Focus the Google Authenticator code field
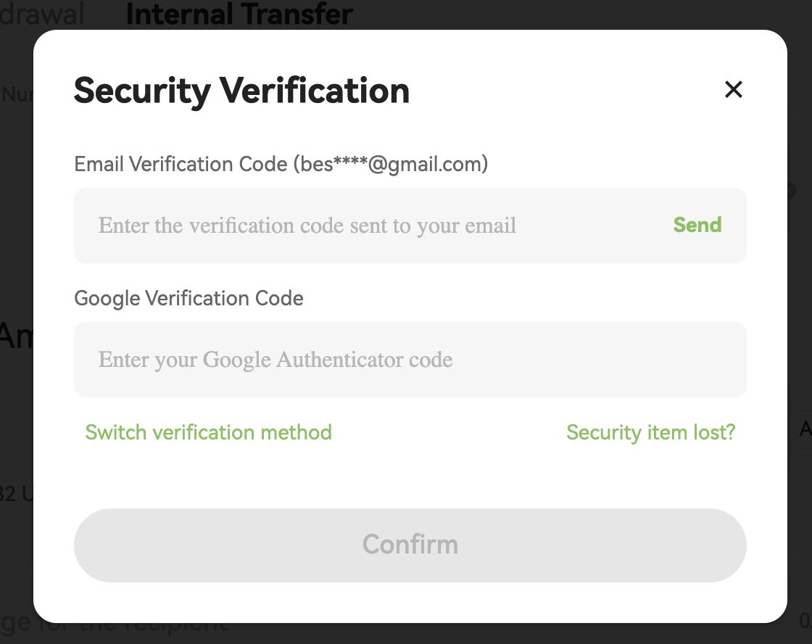 click(410, 360)
